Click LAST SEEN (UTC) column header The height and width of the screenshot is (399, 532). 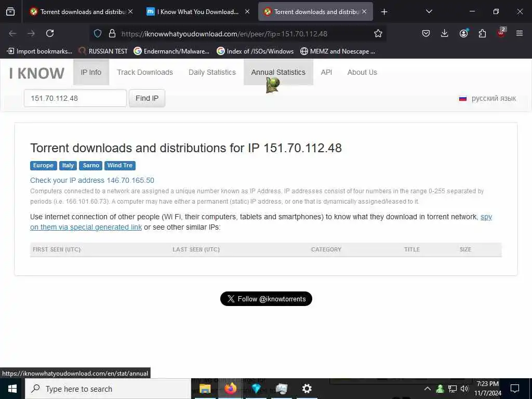coord(196,249)
